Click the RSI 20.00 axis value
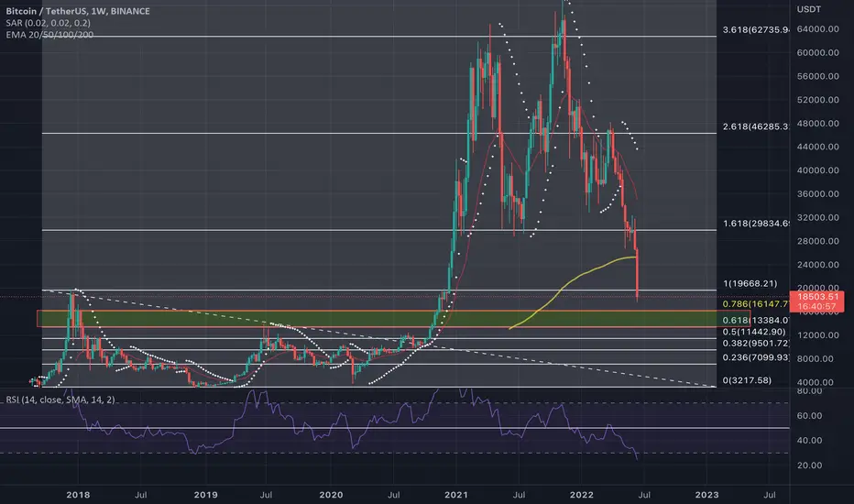Viewport: 854px width, 504px height. [809, 466]
